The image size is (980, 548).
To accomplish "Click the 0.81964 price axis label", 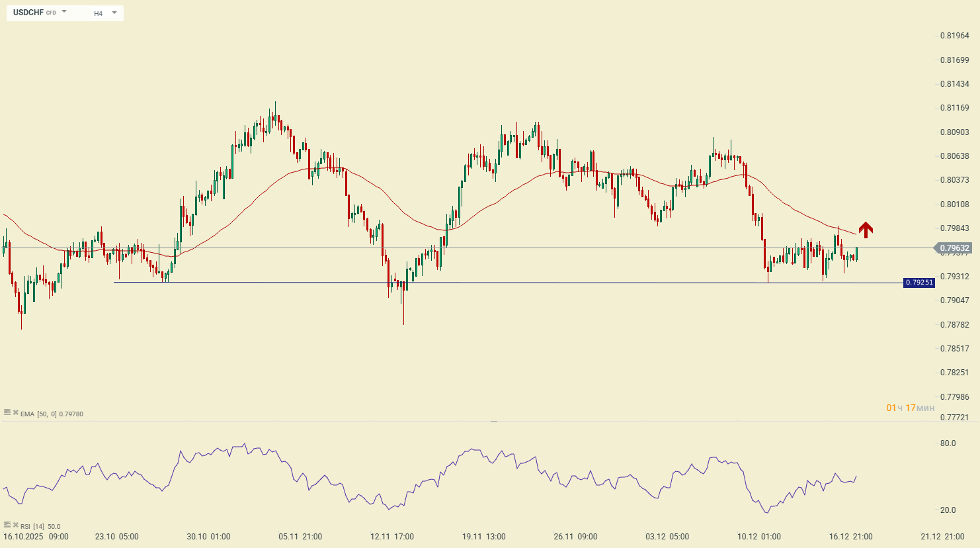I will coord(954,36).
